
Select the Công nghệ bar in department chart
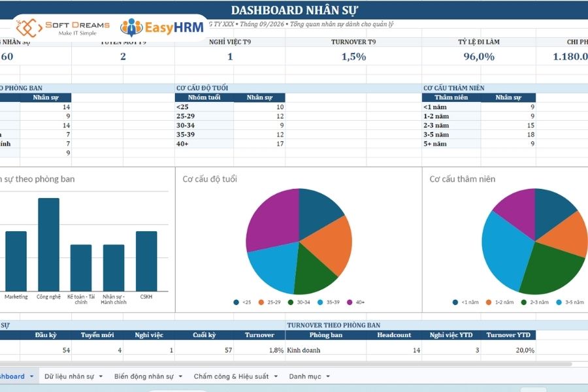click(49, 244)
